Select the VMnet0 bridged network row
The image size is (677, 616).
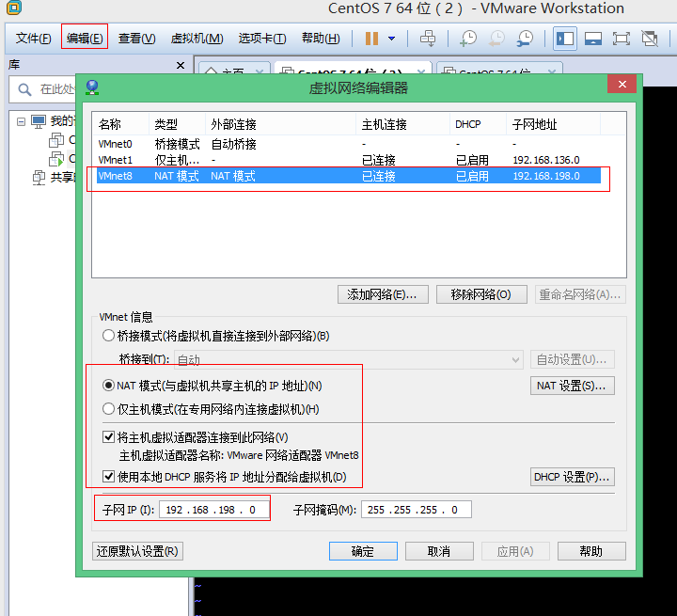349,144
